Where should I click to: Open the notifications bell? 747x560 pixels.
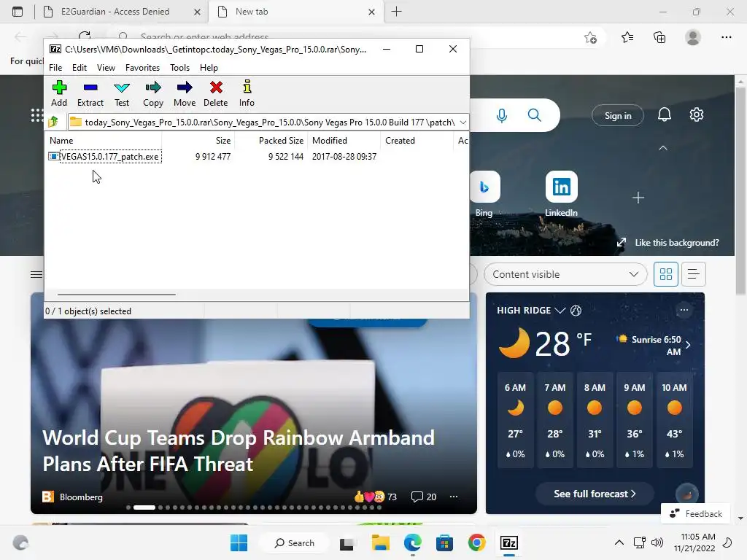point(664,114)
